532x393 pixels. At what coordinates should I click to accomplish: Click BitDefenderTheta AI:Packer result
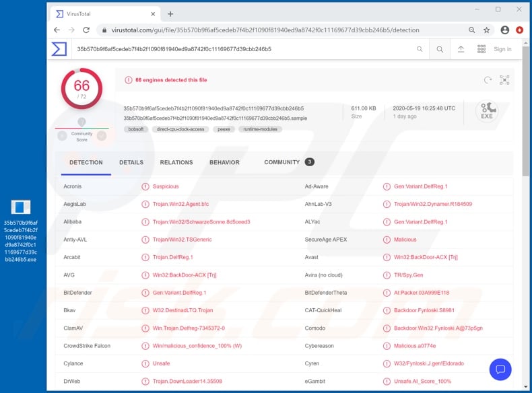coord(422,293)
